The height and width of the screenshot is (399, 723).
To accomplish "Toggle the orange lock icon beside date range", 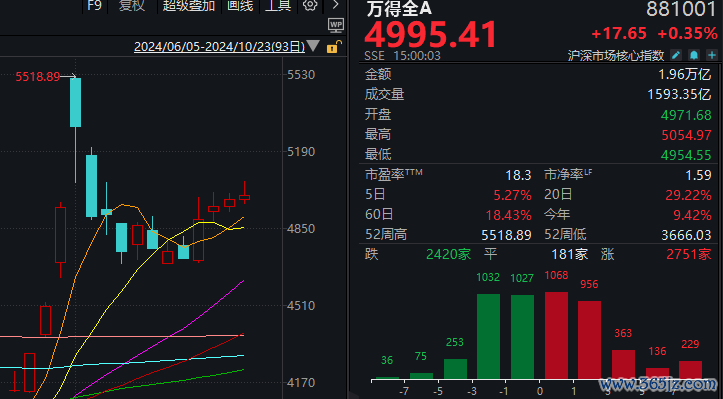I will click(x=334, y=47).
